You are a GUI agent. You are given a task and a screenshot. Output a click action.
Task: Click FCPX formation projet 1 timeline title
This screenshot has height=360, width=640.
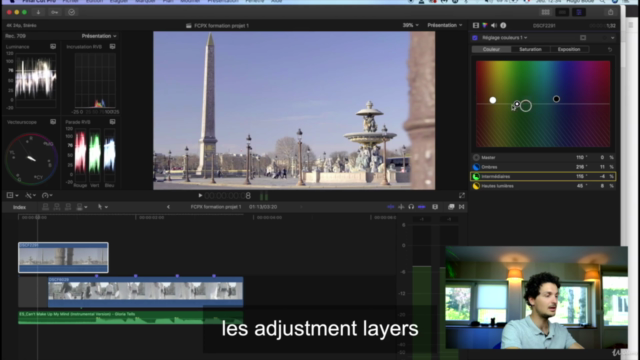pos(216,207)
